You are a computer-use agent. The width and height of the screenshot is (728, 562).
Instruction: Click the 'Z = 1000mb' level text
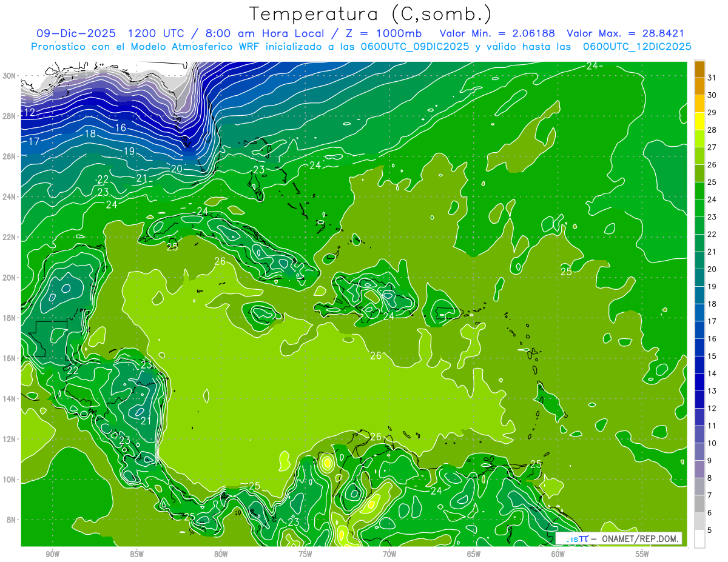point(384,33)
